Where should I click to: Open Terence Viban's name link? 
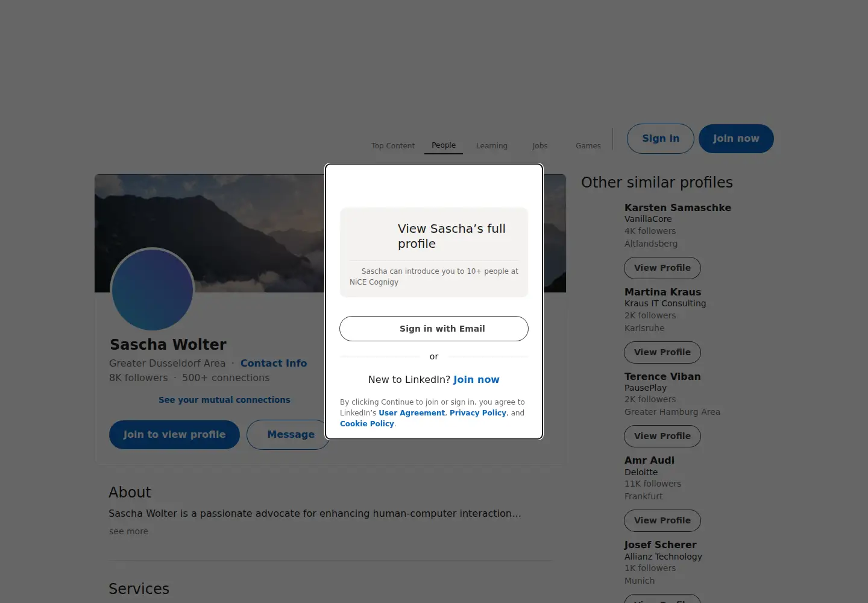point(662,376)
